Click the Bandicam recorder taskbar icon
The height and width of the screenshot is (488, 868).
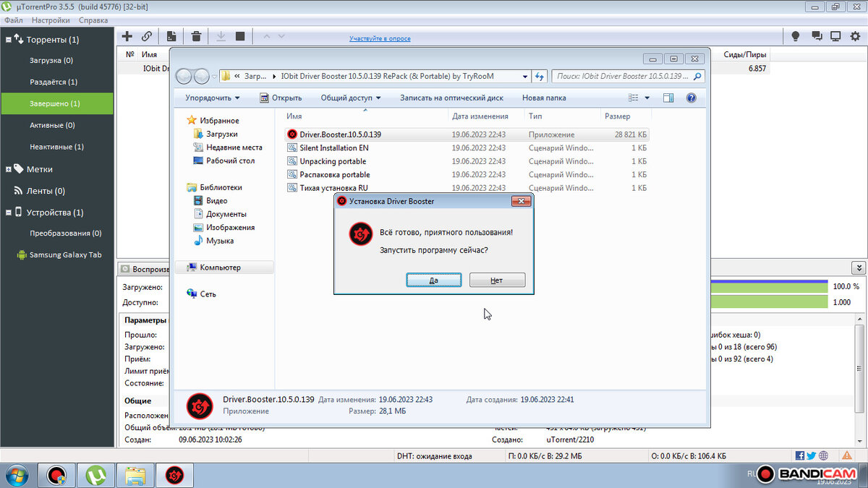coord(56,475)
